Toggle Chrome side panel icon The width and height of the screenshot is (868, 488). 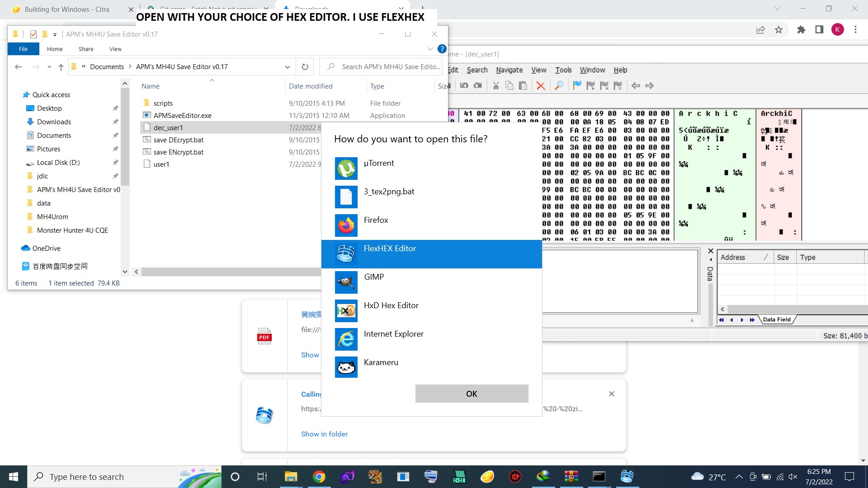819,30
